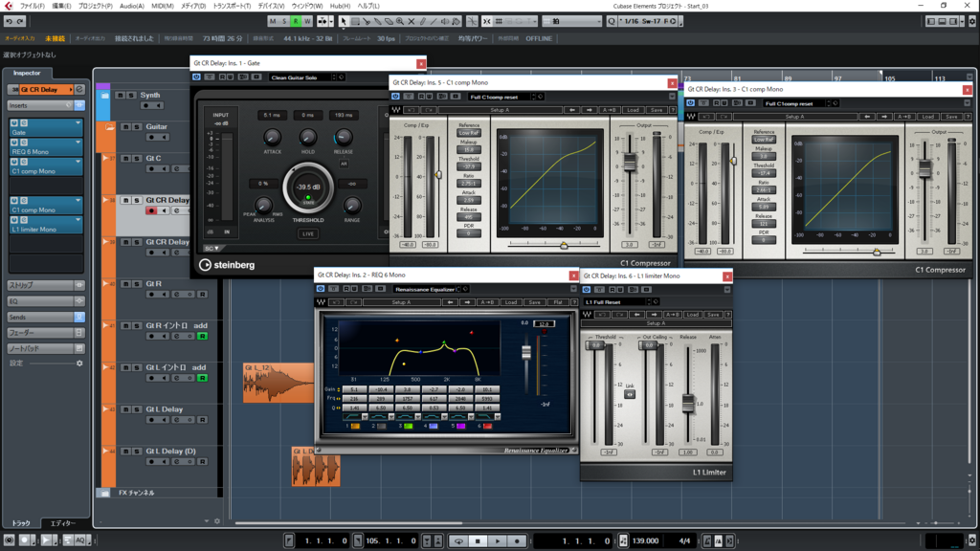The height and width of the screenshot is (551, 980).
Task: Open the プロジェクト(P) menu
Action: (95, 6)
